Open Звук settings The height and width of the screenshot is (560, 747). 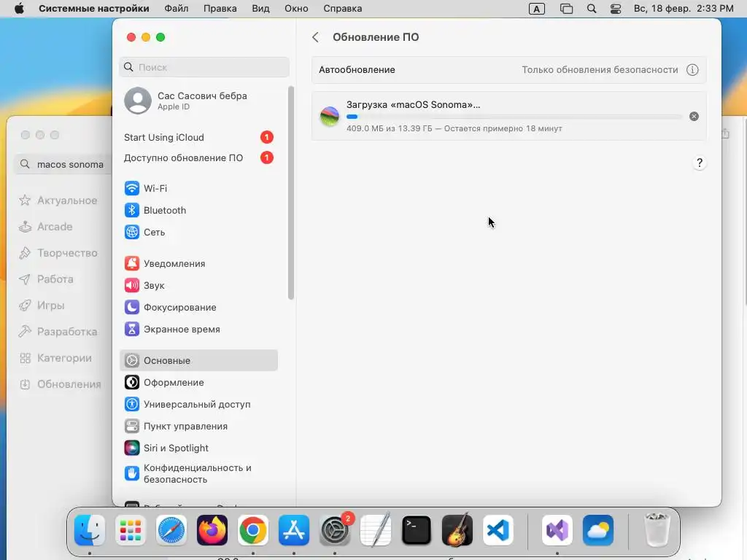198,285
